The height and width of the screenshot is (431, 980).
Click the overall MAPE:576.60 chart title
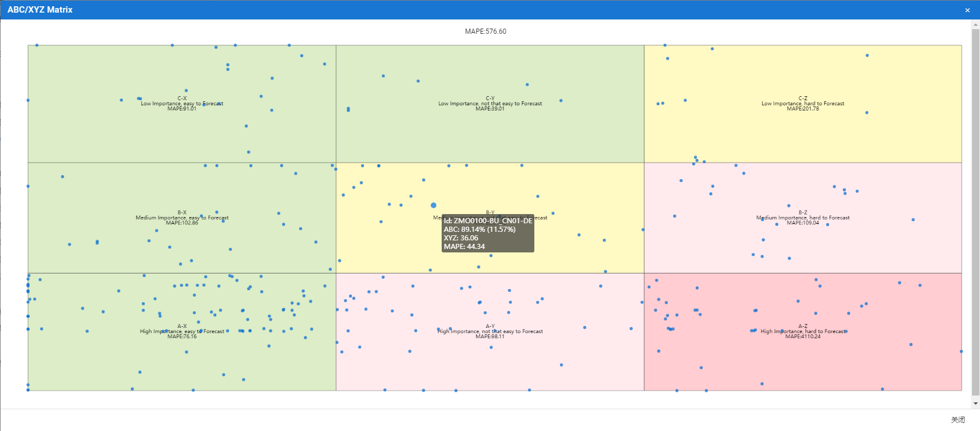coord(486,31)
